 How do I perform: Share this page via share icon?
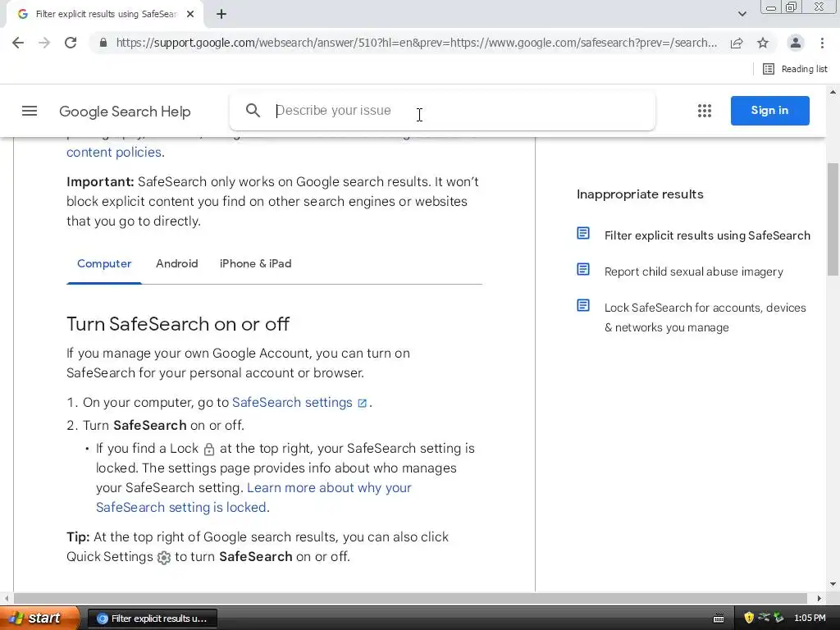[737, 43]
